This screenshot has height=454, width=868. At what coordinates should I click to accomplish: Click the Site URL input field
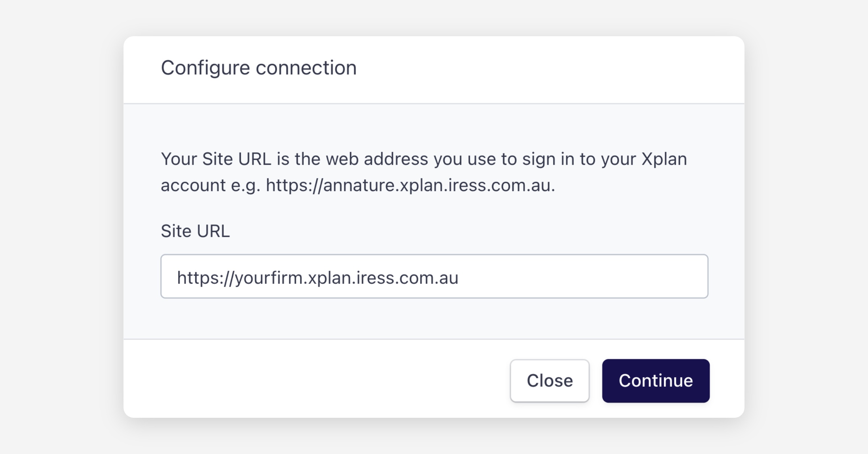click(x=434, y=277)
